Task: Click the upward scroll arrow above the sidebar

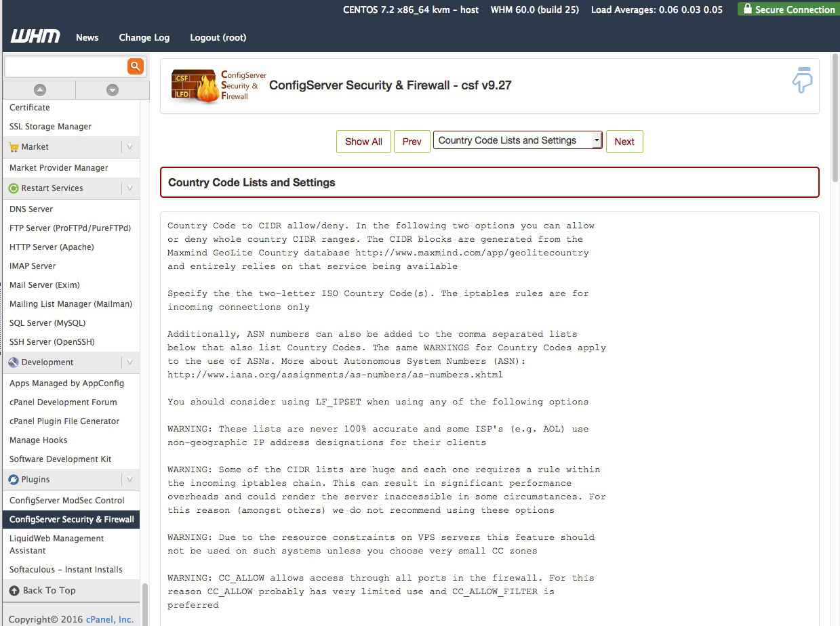Action: (x=39, y=89)
